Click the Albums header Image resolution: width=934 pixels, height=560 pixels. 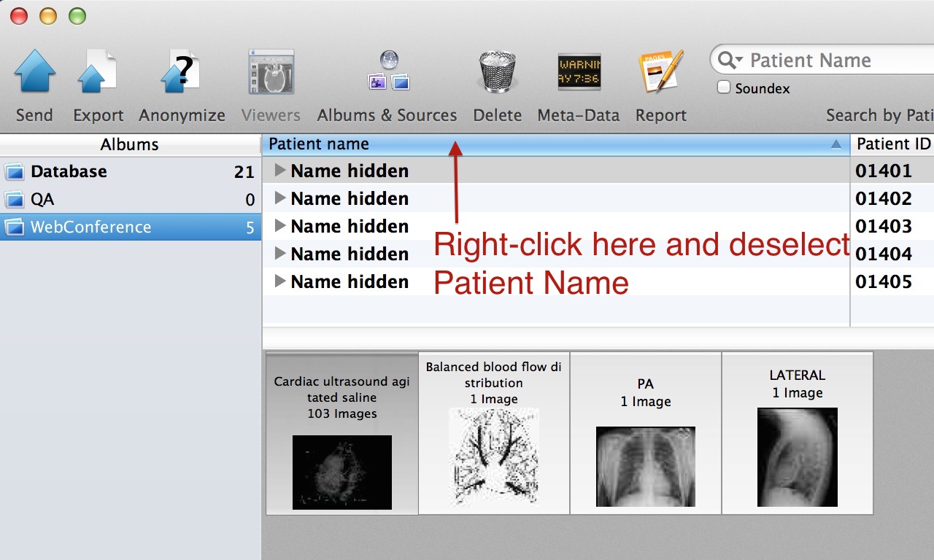click(x=130, y=144)
